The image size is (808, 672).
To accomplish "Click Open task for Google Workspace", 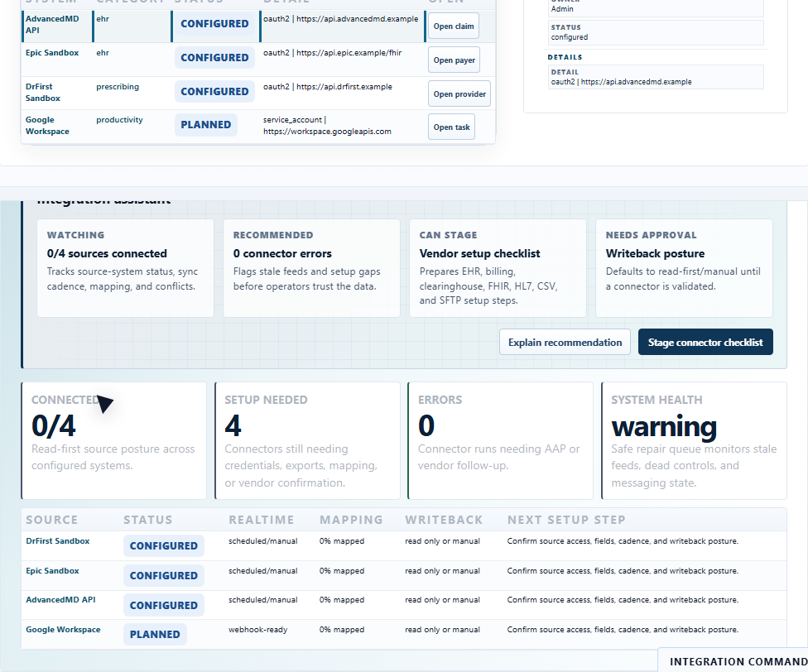I will click(451, 127).
